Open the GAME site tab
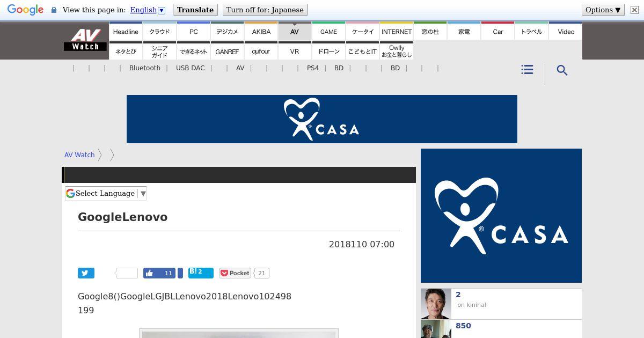The width and height of the screenshot is (644, 338). click(328, 32)
